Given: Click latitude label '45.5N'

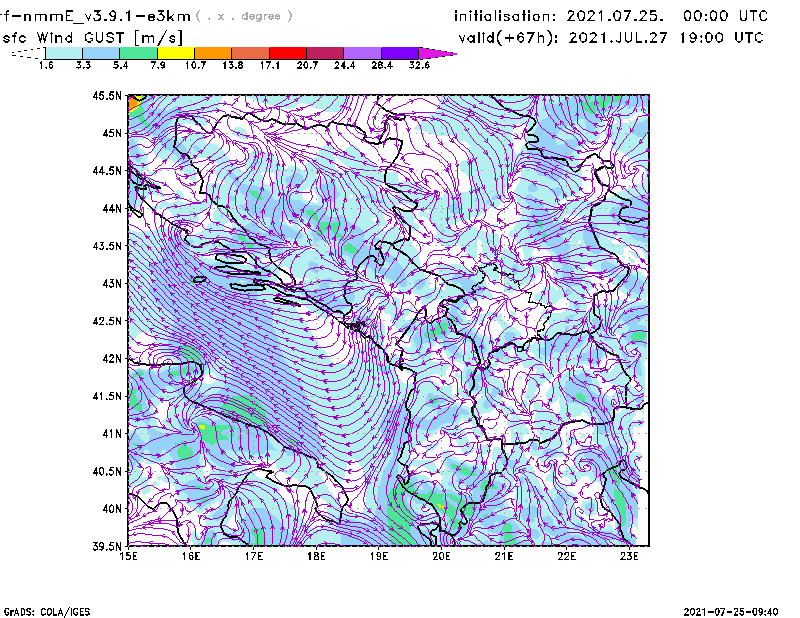Looking at the screenshot, I should [x=107, y=95].
